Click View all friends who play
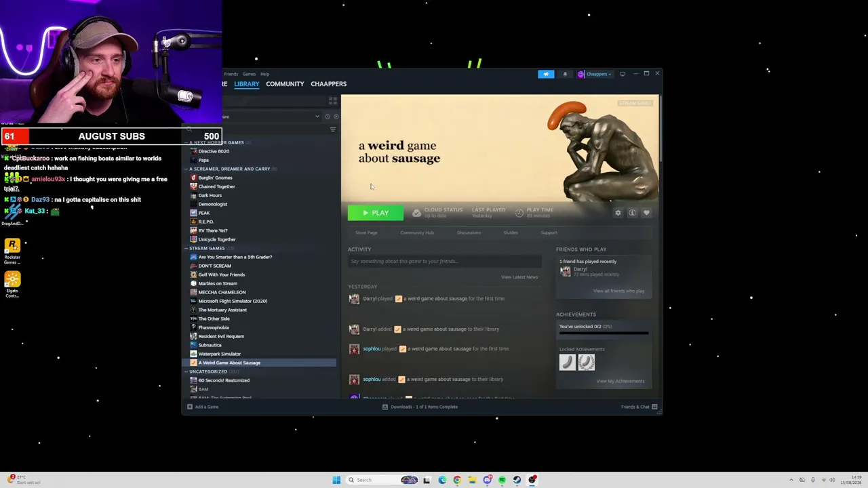Image resolution: width=868 pixels, height=488 pixels. (619, 291)
